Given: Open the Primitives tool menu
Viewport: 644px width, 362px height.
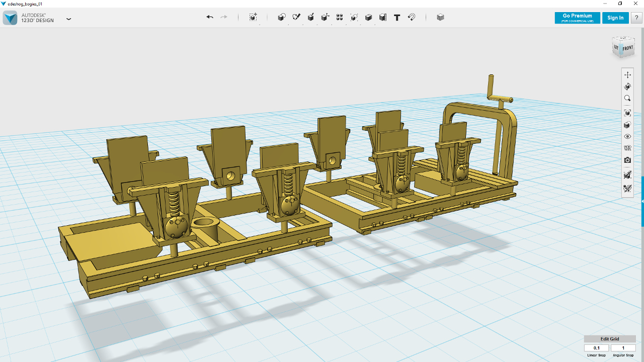Looking at the screenshot, I should pos(282,17).
